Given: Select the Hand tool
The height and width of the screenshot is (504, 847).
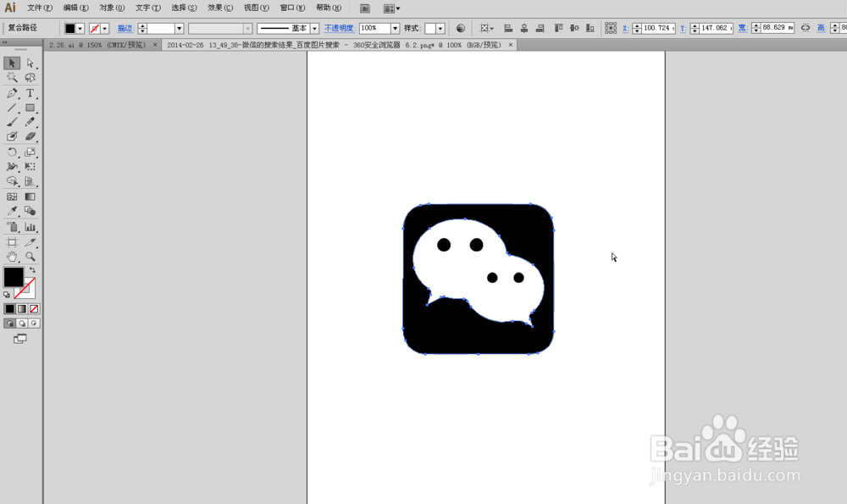Looking at the screenshot, I should (12, 257).
